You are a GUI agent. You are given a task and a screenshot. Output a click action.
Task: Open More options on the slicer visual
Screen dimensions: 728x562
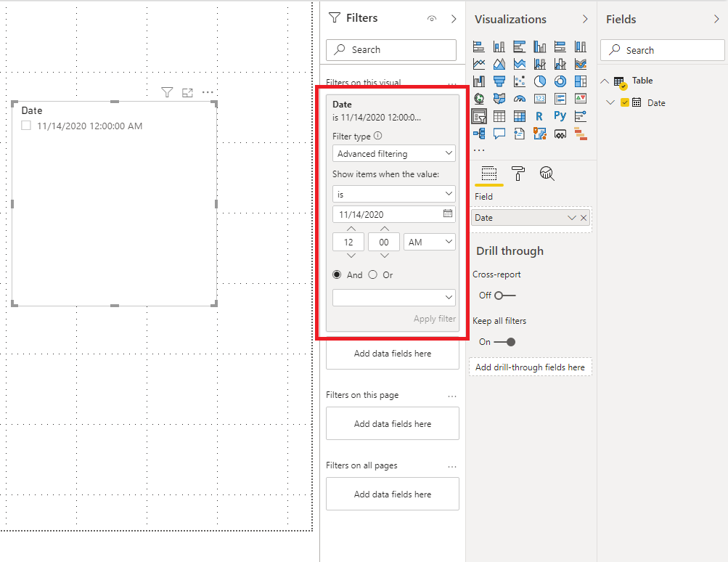(208, 92)
